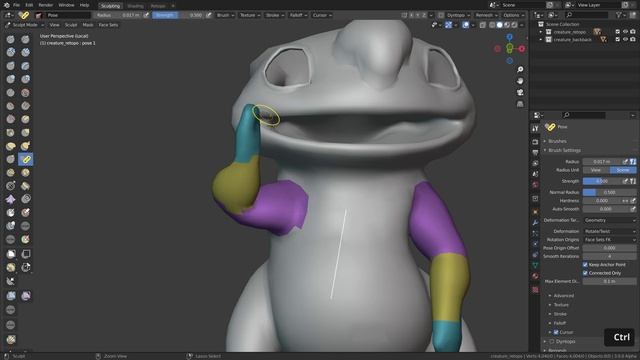This screenshot has width=640, height=360.
Task: Hide creature_retopo in viewport via eye
Action: click(625, 31)
